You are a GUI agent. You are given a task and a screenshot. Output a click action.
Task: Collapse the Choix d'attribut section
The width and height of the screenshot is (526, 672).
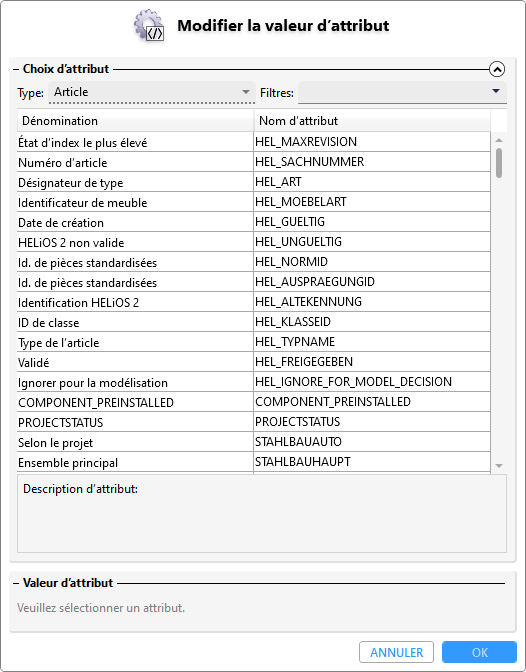tap(497, 69)
